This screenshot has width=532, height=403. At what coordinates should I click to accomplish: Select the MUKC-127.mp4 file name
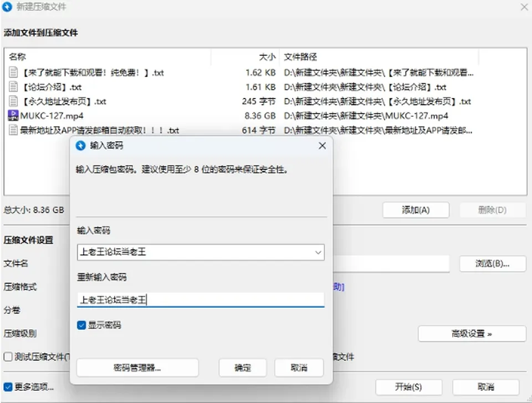coord(52,116)
